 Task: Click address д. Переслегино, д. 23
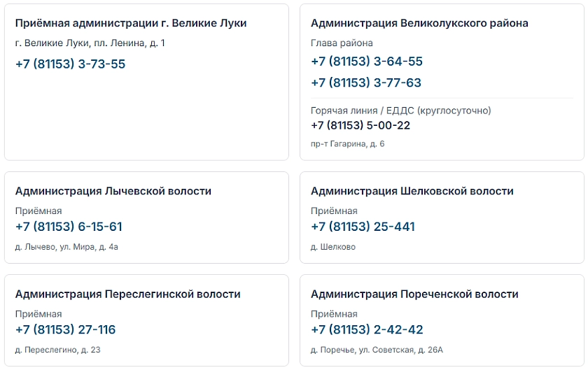click(x=57, y=350)
